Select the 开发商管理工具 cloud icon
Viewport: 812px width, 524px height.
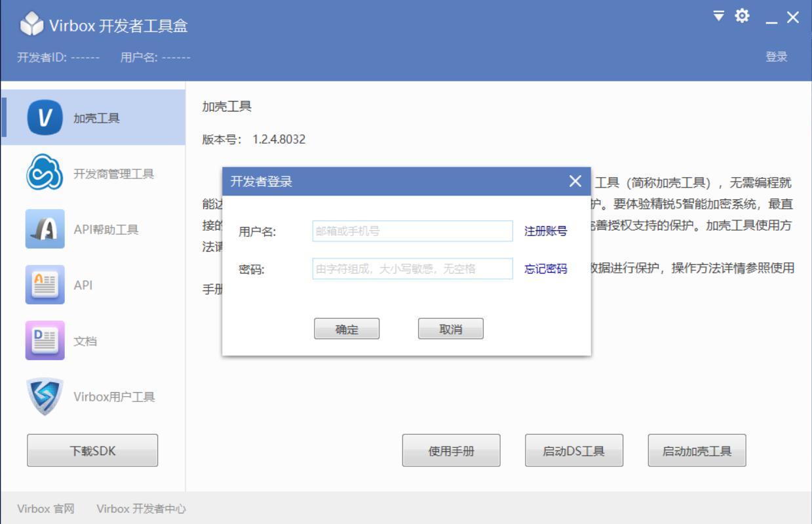45,173
